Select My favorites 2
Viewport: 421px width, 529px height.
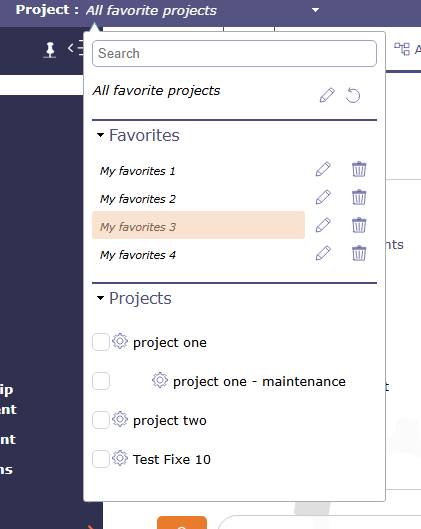[x=138, y=199]
